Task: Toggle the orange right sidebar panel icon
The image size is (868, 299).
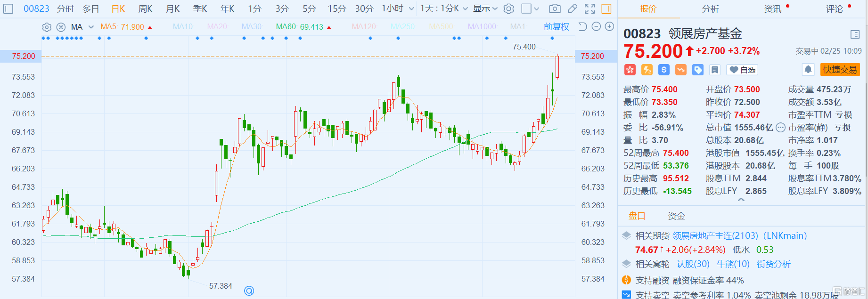Action: (x=607, y=8)
